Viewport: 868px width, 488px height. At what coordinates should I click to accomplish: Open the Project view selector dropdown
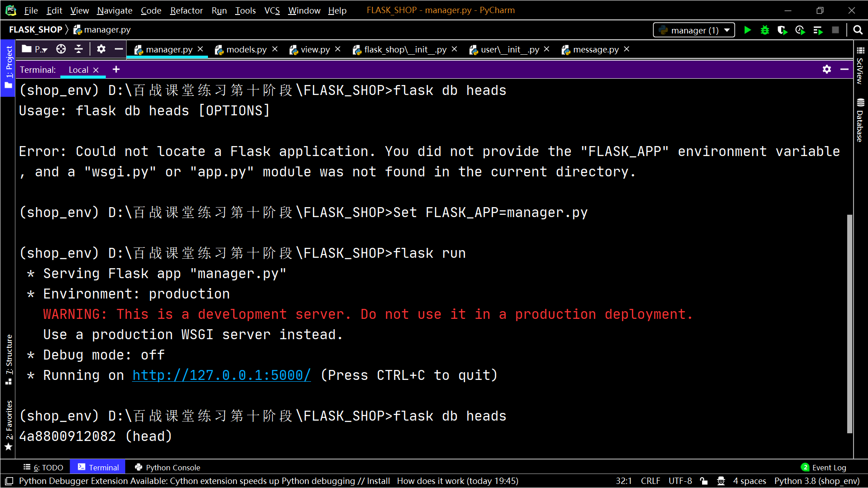35,49
